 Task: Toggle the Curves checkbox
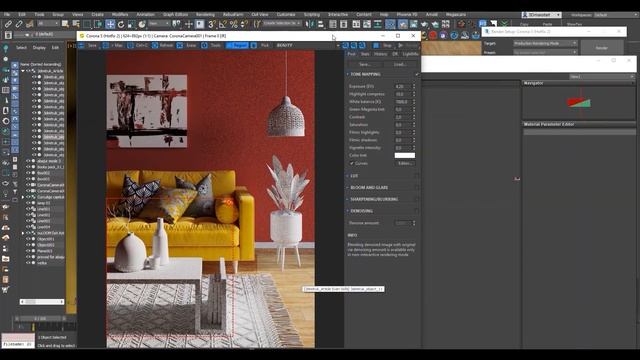pyautogui.click(x=351, y=163)
